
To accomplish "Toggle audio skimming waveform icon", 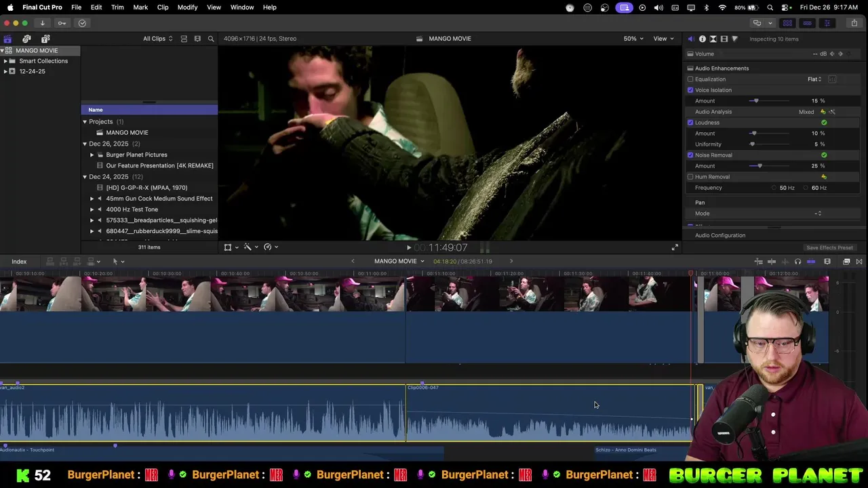I will pyautogui.click(x=785, y=262).
